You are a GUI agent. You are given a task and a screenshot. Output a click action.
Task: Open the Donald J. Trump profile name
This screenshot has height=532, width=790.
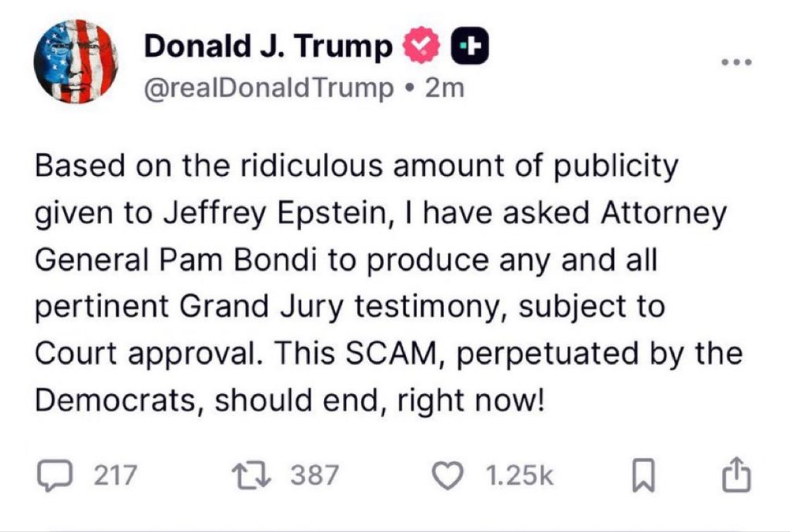click(268, 46)
